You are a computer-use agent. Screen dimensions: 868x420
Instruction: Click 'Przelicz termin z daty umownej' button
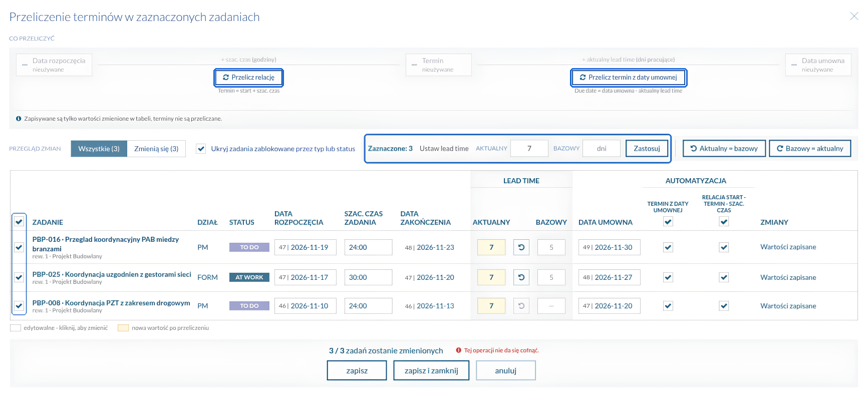pyautogui.click(x=629, y=78)
